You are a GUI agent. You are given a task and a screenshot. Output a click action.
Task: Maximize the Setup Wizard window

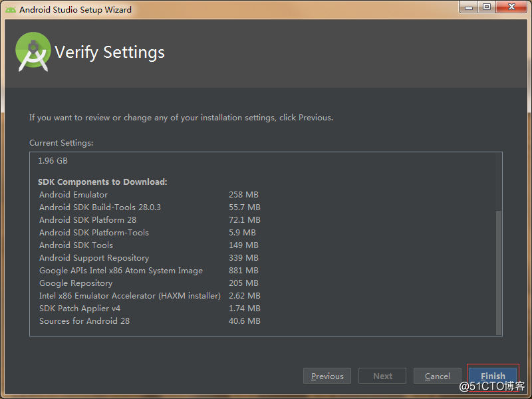(487, 7)
